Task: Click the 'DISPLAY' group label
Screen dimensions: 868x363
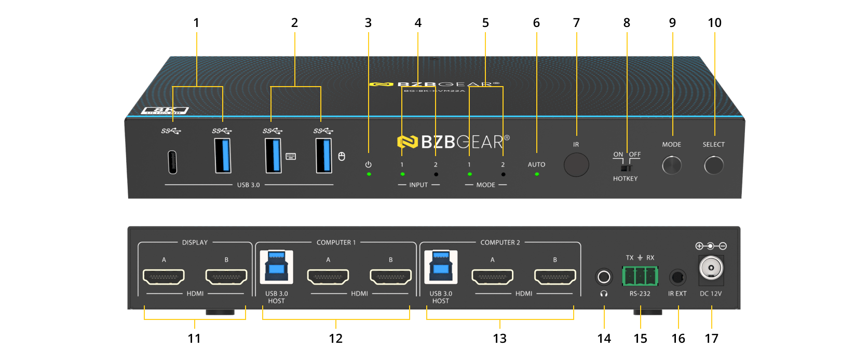Action: coord(195,242)
